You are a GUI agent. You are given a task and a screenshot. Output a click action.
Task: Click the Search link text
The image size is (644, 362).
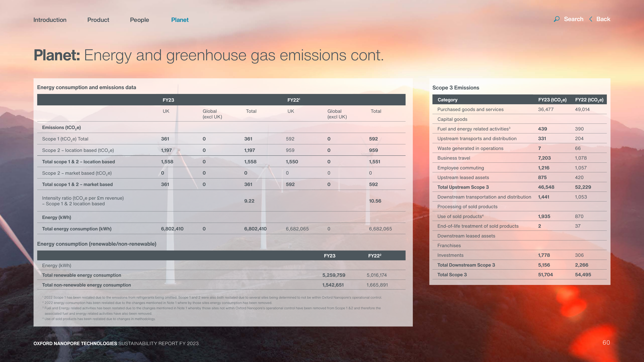pyautogui.click(x=573, y=19)
